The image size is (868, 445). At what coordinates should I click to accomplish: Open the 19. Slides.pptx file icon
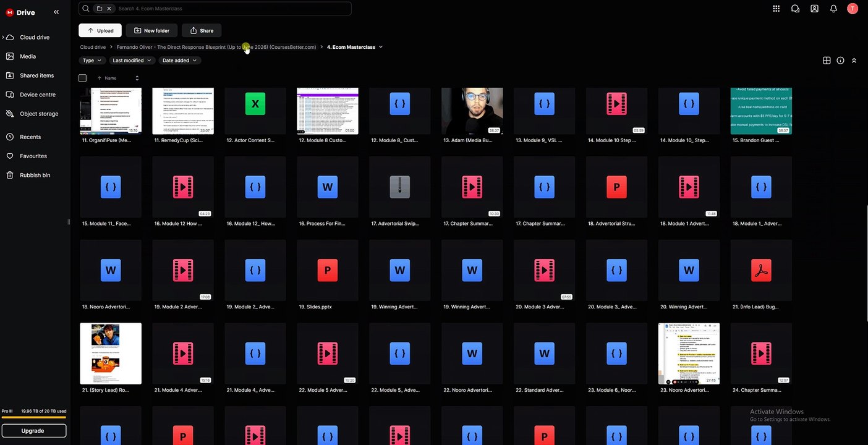pos(328,270)
